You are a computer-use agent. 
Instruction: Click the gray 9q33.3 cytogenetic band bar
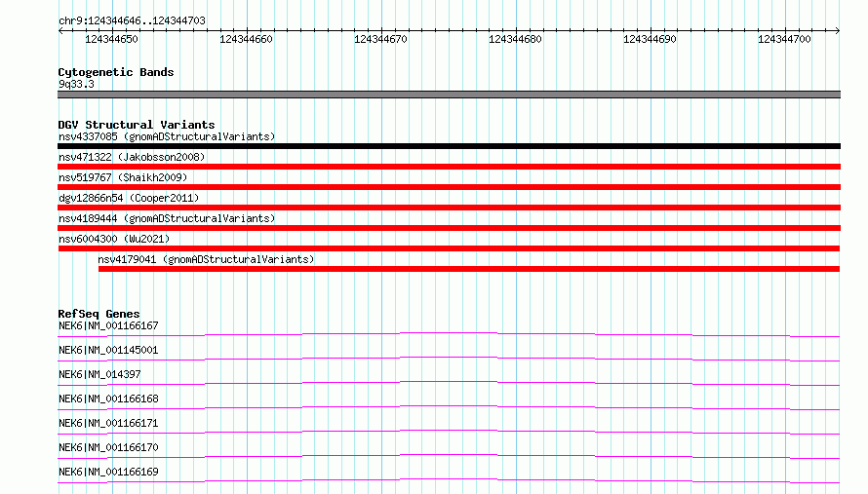coord(449,95)
